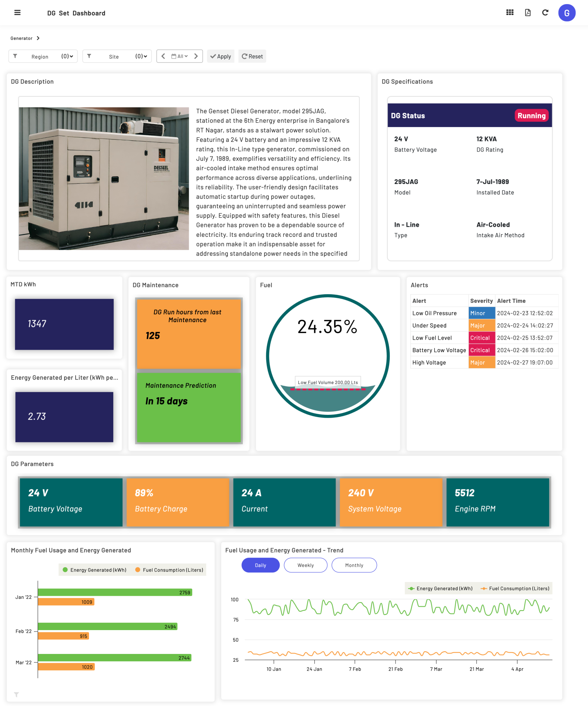Toggle Energy Generated legend in trend chart
Viewport: 588px width, 715px height.
point(441,588)
